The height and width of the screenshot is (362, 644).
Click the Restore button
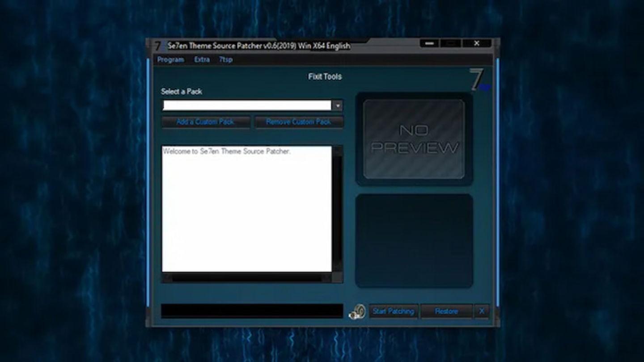point(446,311)
